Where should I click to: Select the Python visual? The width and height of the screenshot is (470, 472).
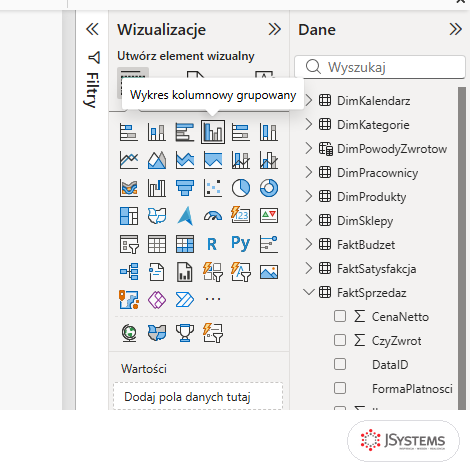(241, 244)
